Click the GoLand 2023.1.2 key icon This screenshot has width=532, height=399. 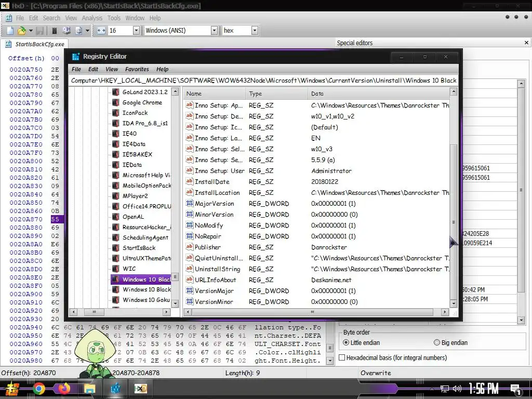coord(116,92)
